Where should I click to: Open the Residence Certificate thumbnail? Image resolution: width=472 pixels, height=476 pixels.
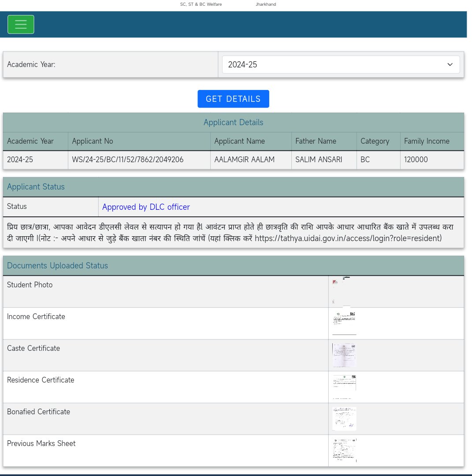click(344, 387)
